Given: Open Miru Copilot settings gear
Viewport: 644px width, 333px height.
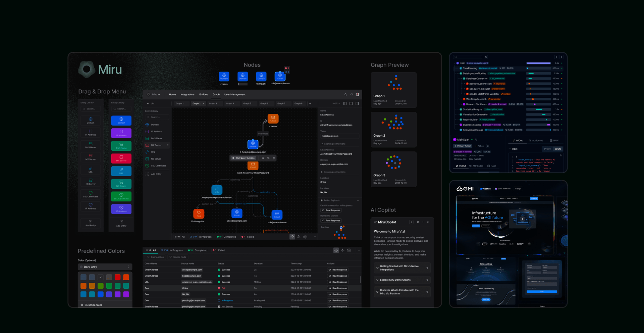Looking at the screenshot, I should tap(418, 222).
